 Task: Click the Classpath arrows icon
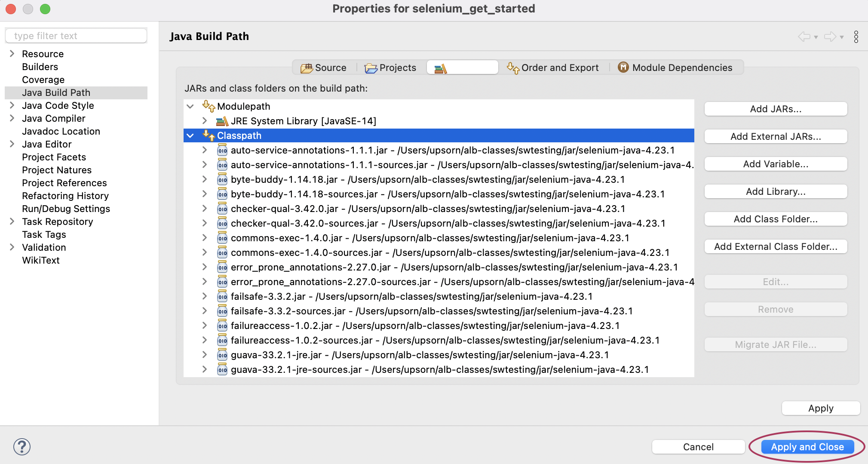coord(209,135)
